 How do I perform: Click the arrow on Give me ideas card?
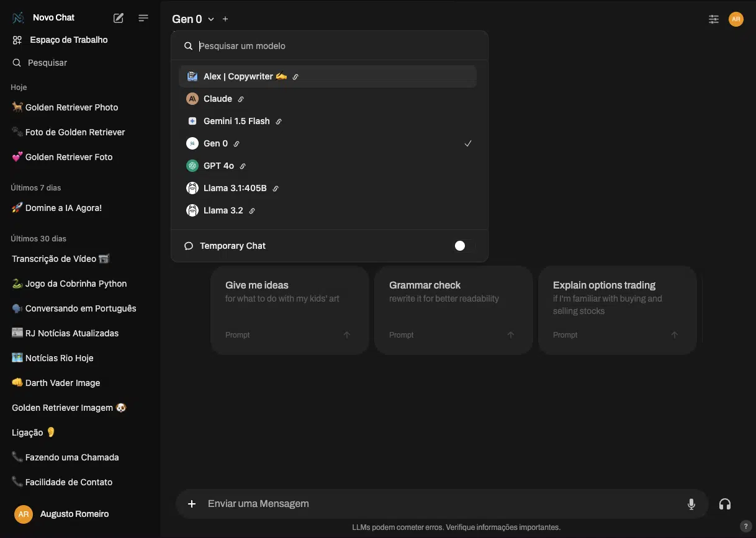[x=347, y=335]
